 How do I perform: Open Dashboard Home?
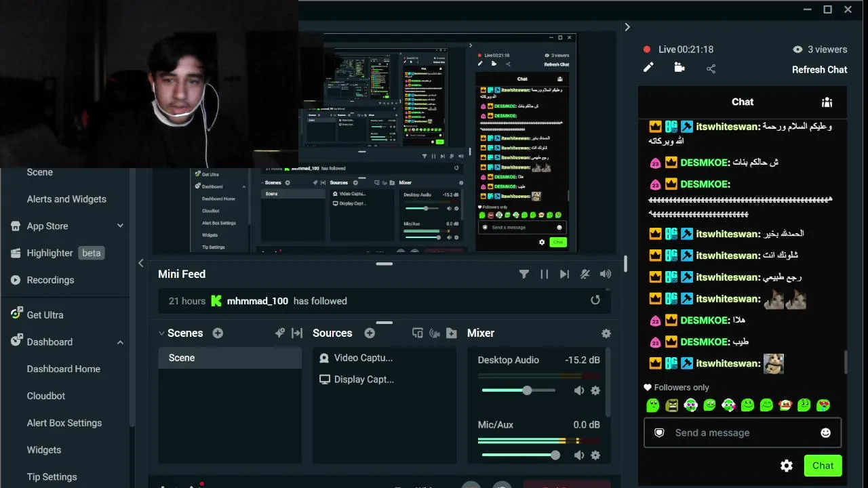(x=64, y=369)
